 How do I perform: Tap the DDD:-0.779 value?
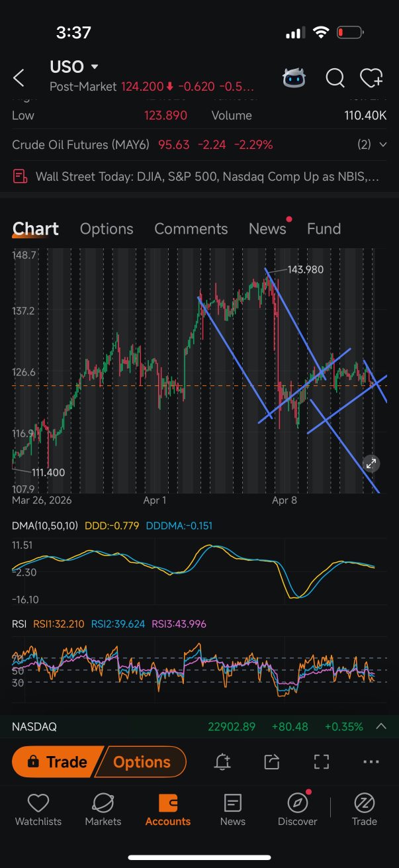[x=111, y=526]
